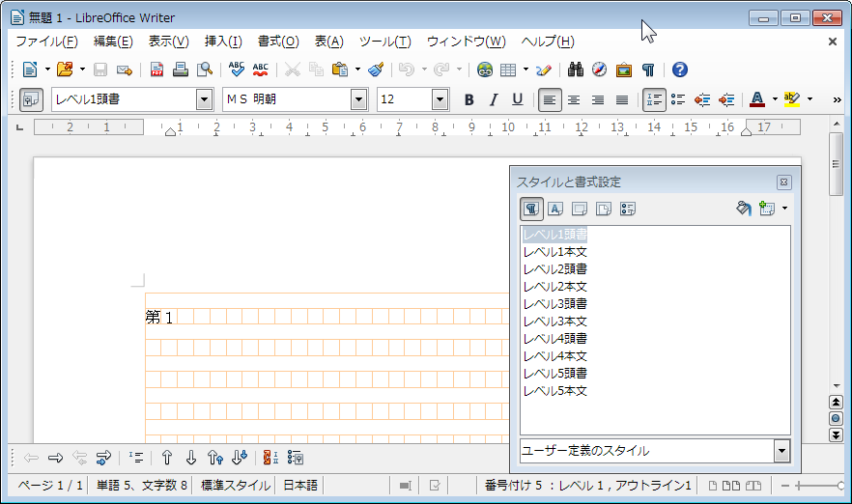Toggle Bullets on/off
The width and height of the screenshot is (852, 504).
click(678, 100)
